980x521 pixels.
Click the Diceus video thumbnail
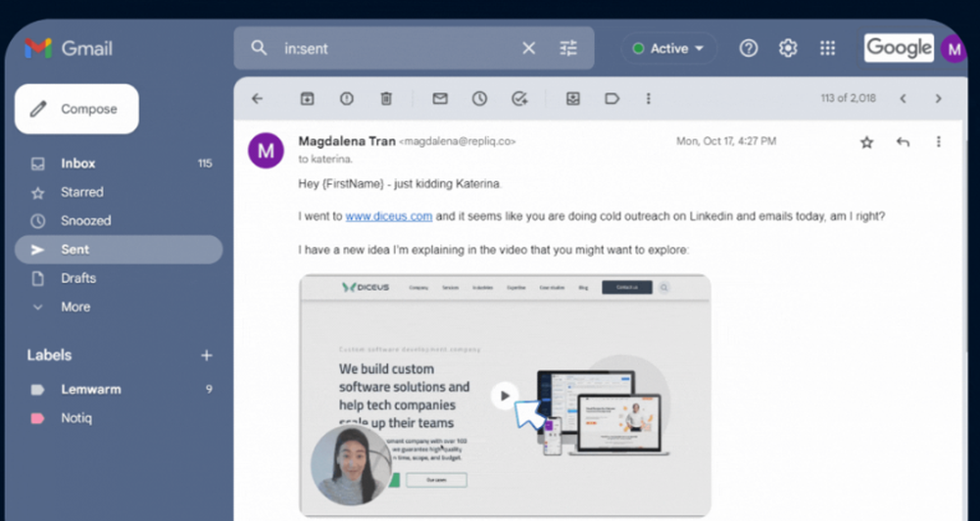(505, 396)
